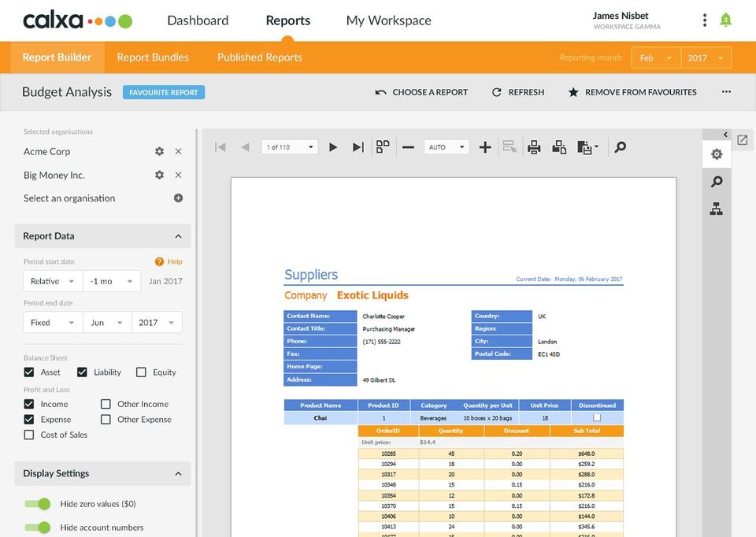Uncheck the Liability checkbox
756x537 pixels.
click(x=82, y=372)
